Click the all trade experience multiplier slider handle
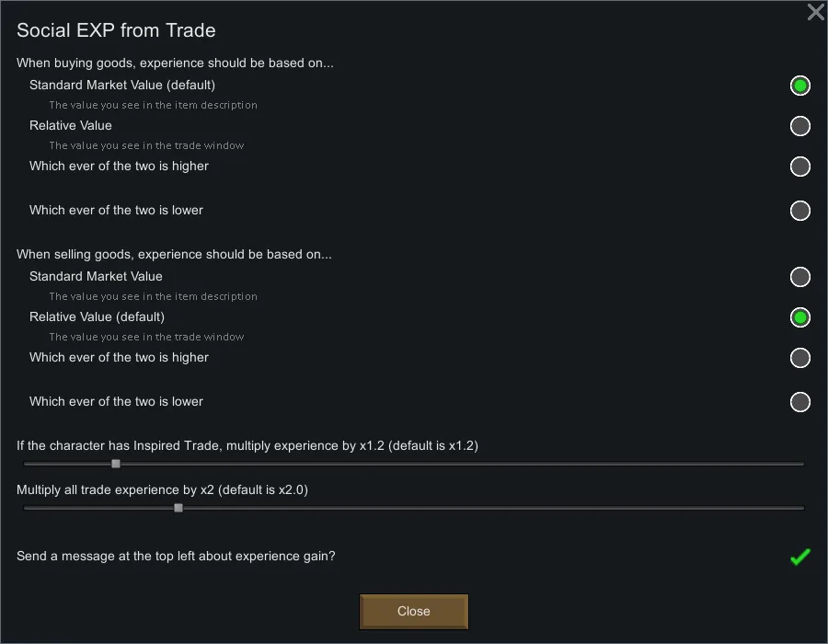Screen dimensions: 828x644 tap(178, 508)
